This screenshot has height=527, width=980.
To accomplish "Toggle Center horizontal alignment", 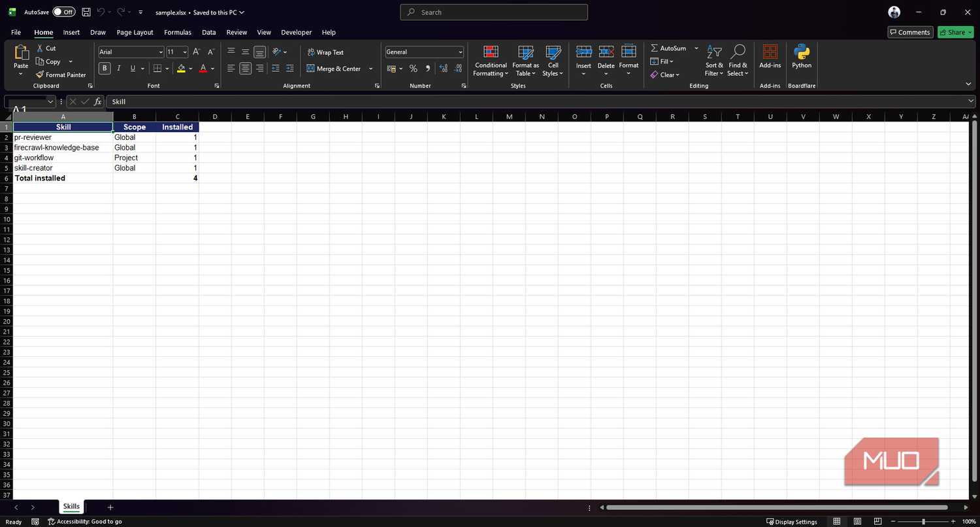I will [245, 69].
